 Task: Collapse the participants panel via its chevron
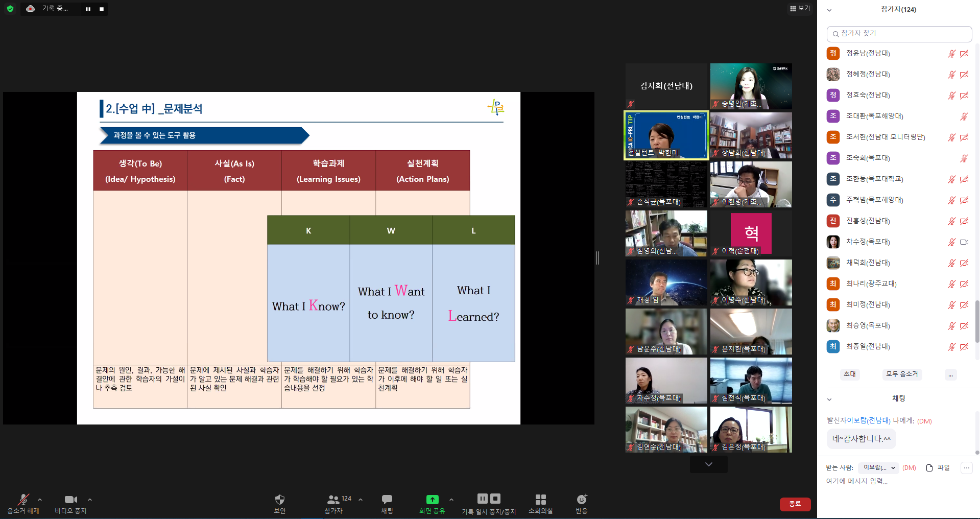(829, 10)
